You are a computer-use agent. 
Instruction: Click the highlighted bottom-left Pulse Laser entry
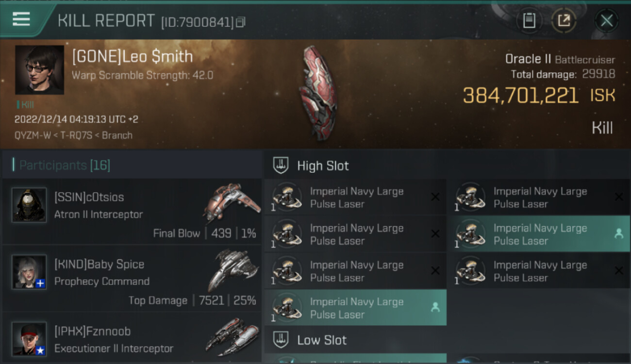pos(355,308)
